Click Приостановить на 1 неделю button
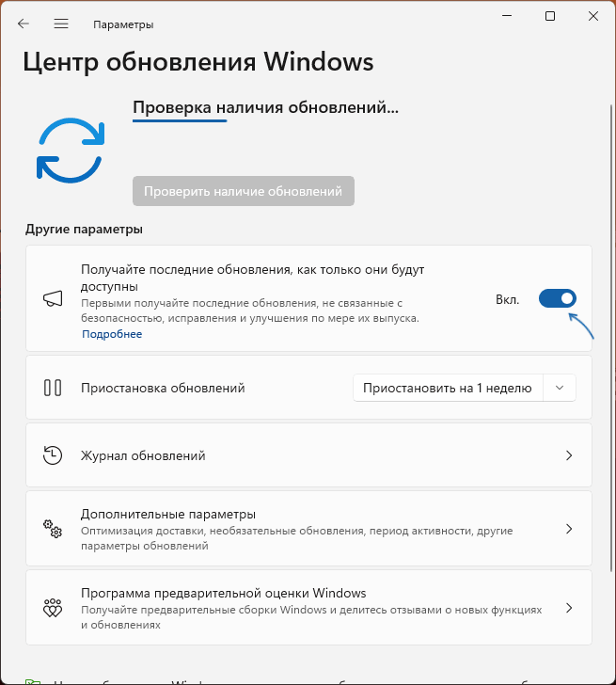 tap(448, 388)
